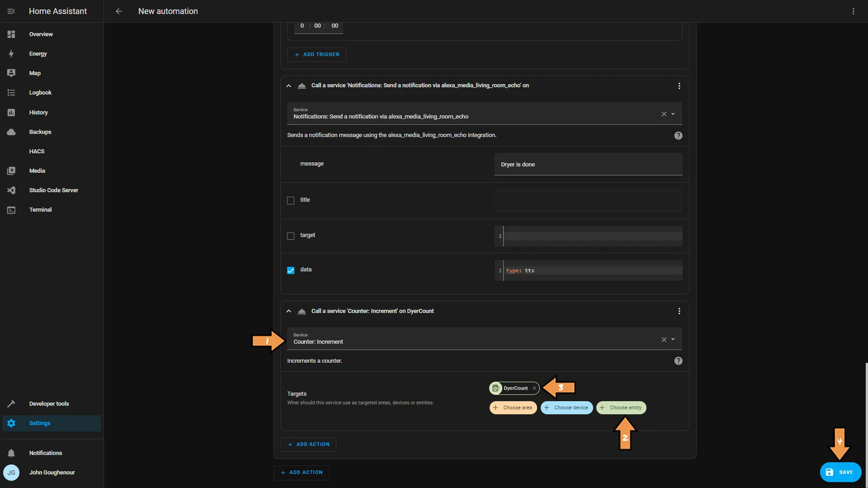Screen dimensions: 868x488
Task: Click the DyerCount chip icon
Action: pos(496,388)
